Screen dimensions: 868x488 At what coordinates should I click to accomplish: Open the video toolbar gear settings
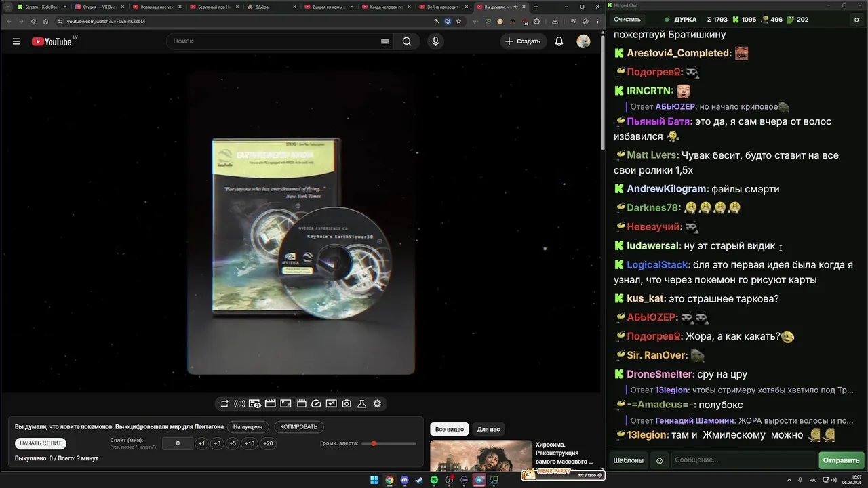coord(377,404)
